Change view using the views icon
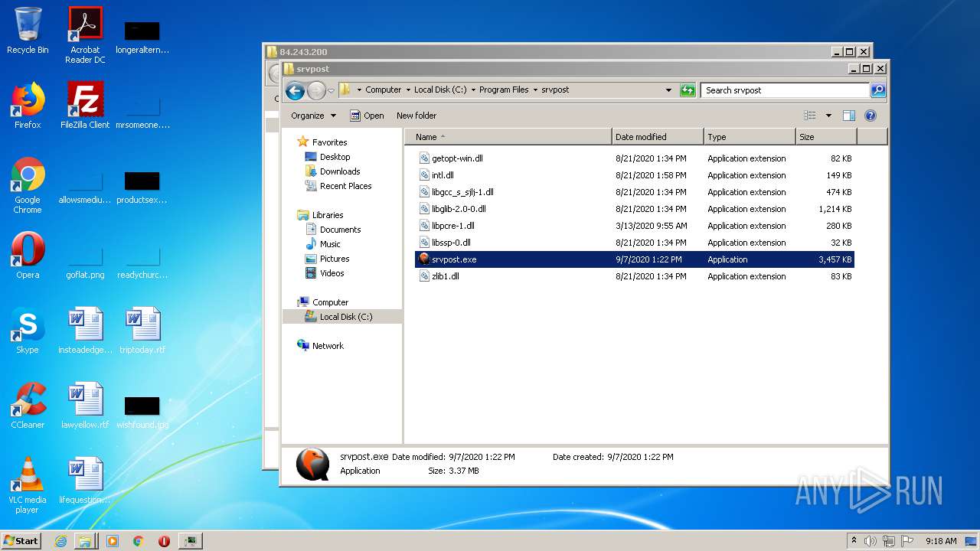 [810, 116]
